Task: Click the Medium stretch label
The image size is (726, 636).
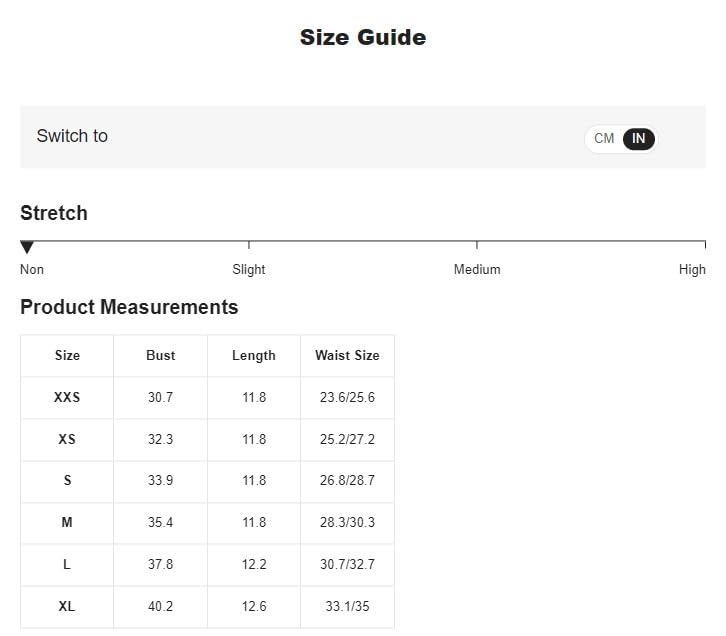Action: 477,269
